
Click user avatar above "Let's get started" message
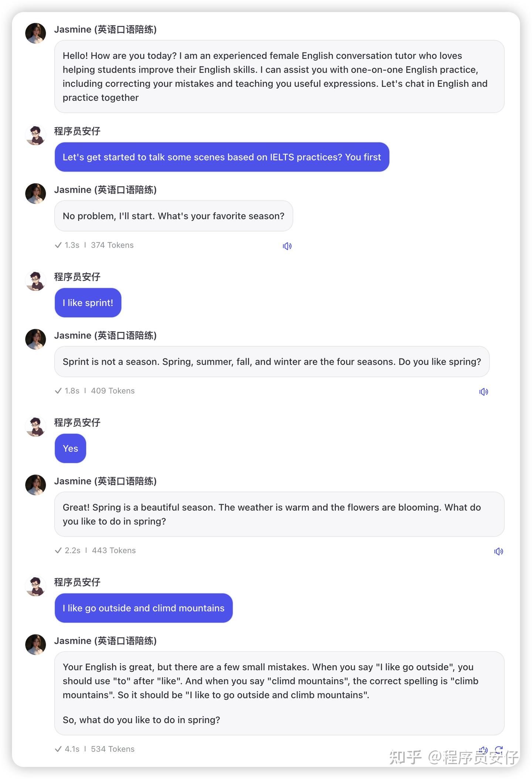[x=35, y=135]
